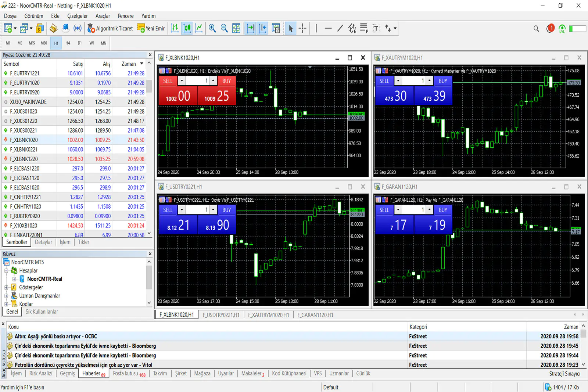Open the Çizelgeler menu

tap(77, 16)
